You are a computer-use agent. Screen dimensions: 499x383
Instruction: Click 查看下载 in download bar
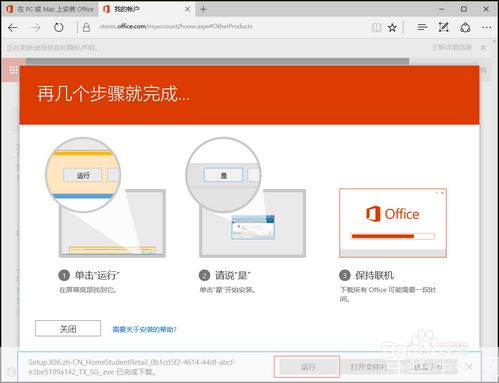pos(428,367)
